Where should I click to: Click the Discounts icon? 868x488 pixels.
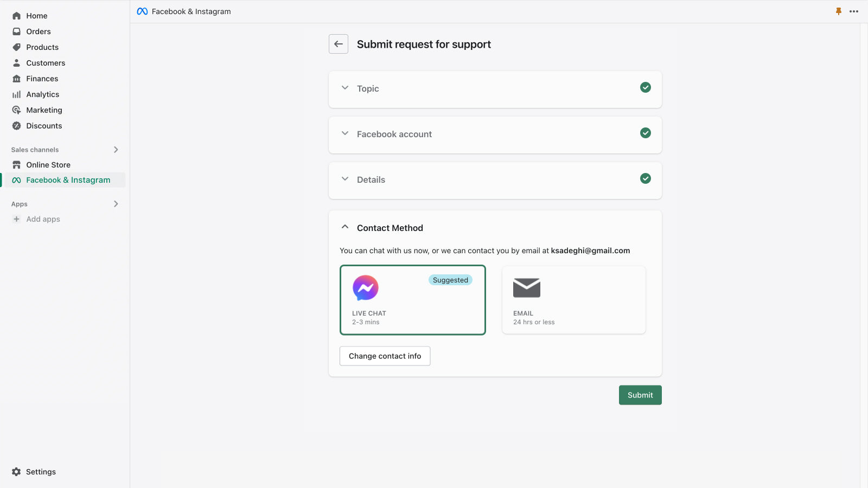coord(16,126)
